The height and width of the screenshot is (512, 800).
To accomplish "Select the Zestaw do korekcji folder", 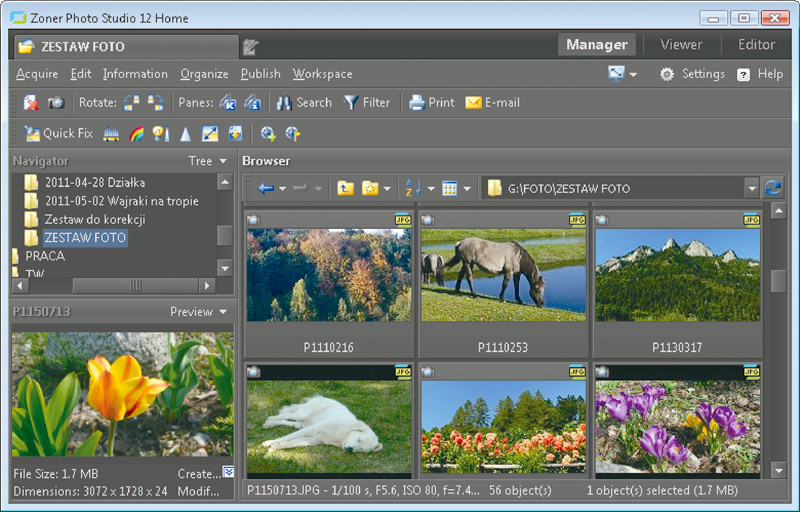I will [x=95, y=219].
